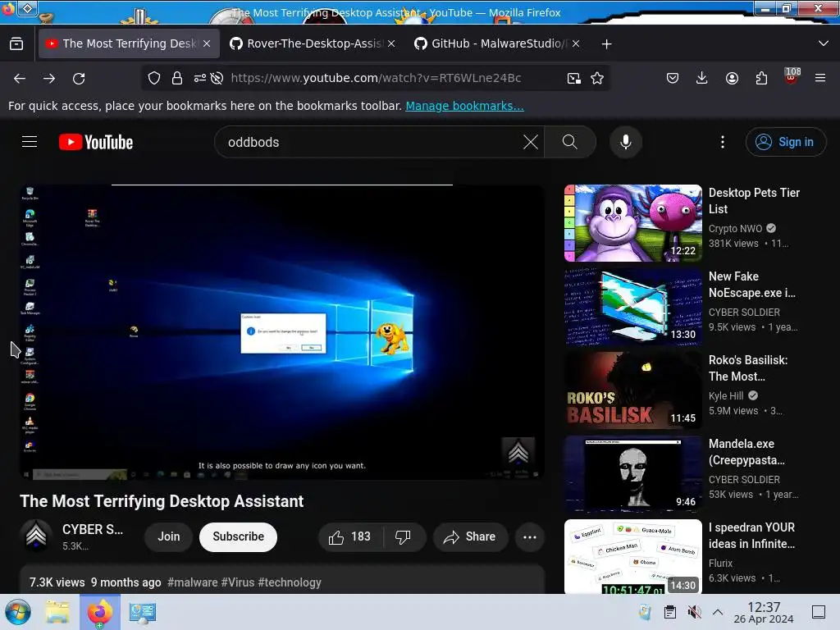Switch to the GitHub - MalwareStudio tab
840x630 pixels.
498,44
